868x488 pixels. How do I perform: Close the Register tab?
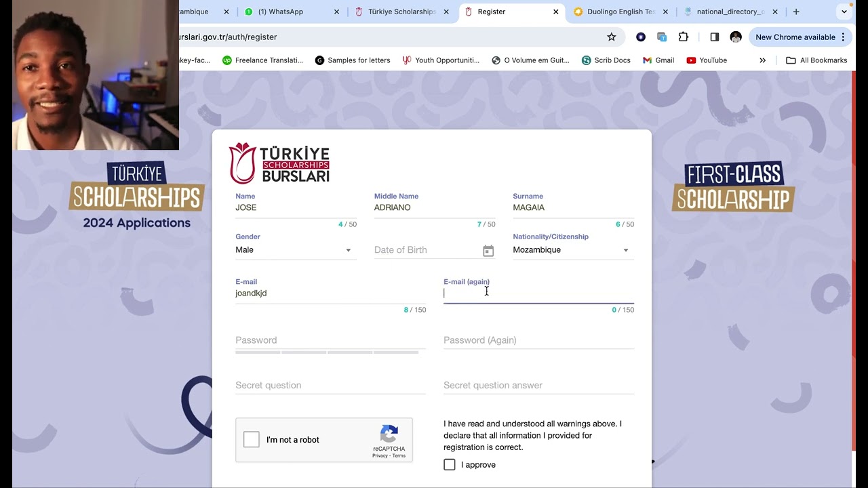tap(556, 12)
